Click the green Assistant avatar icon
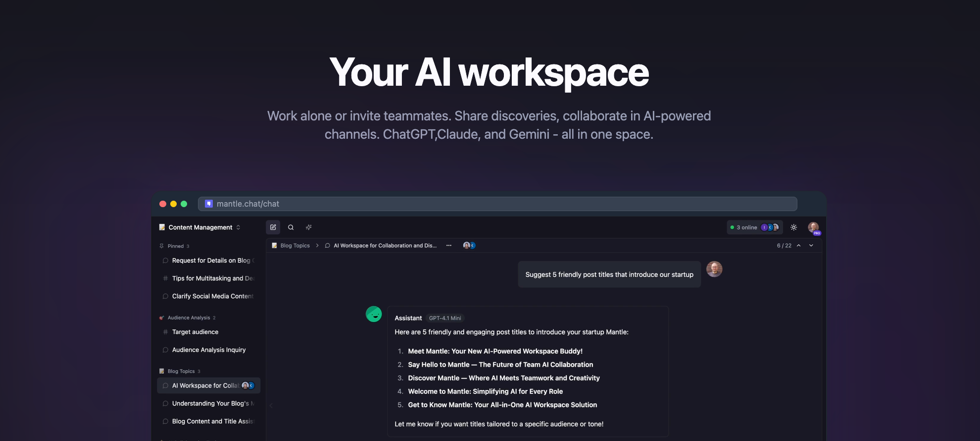980x441 pixels. [374, 314]
